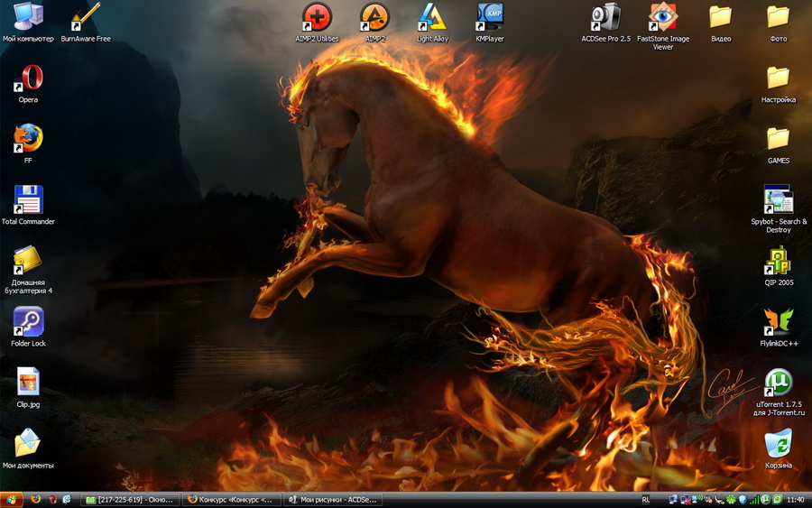Switch to the ACDSee taskbar window
The image size is (812, 508).
(333, 500)
